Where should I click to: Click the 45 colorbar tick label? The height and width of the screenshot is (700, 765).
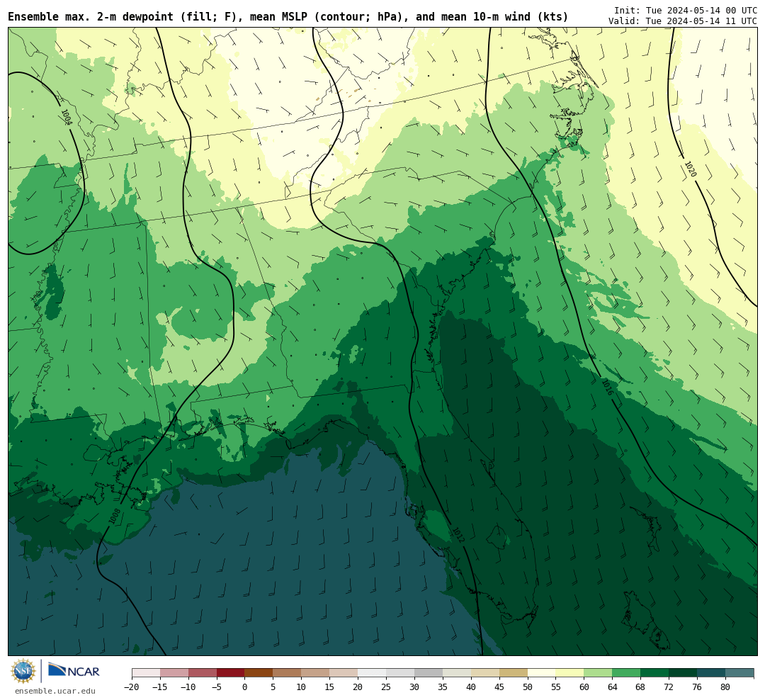pos(499,687)
